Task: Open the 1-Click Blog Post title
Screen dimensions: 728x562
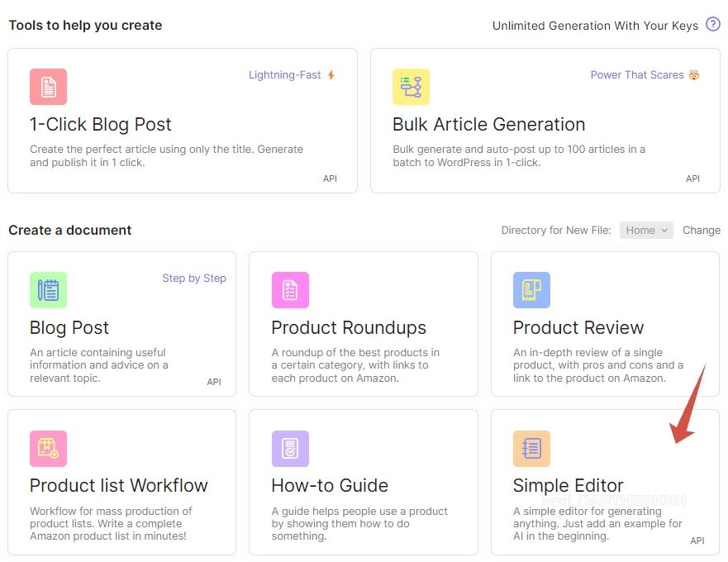Action: 101,125
